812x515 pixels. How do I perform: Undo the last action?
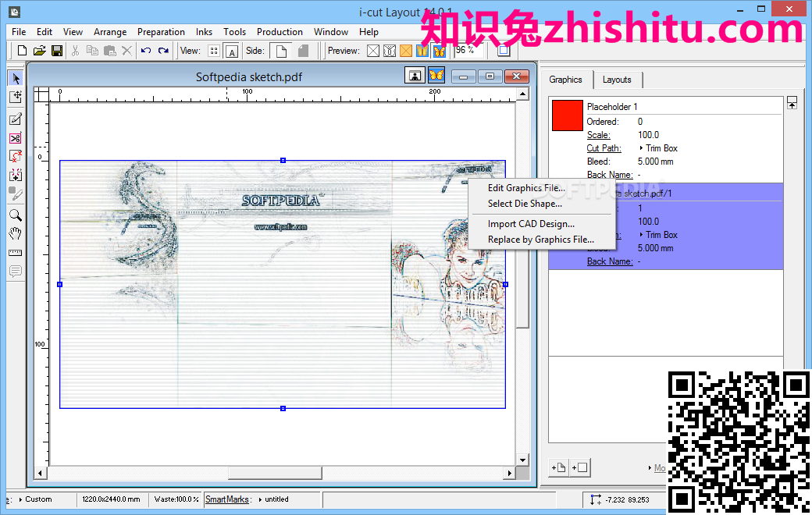146,51
